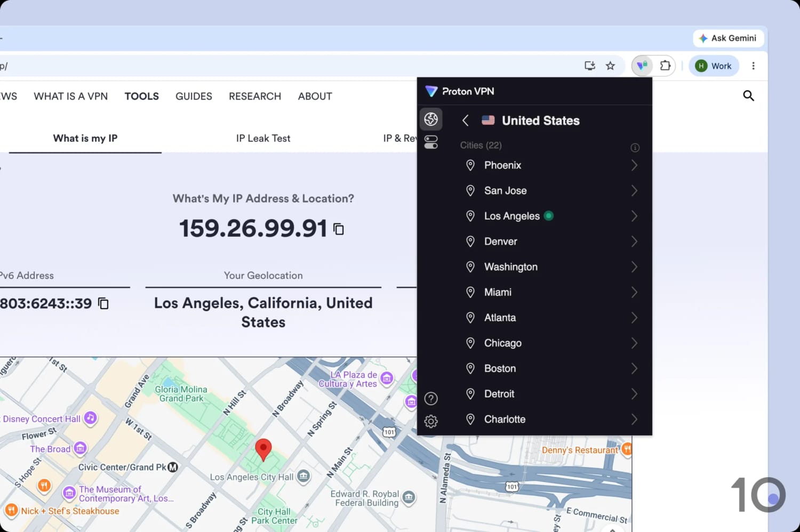The width and height of the screenshot is (800, 532).
Task: Switch to IP Leak Test tab
Action: (263, 138)
